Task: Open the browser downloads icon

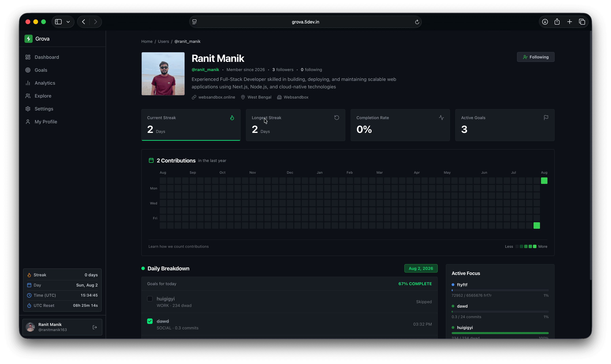Action: (x=545, y=22)
